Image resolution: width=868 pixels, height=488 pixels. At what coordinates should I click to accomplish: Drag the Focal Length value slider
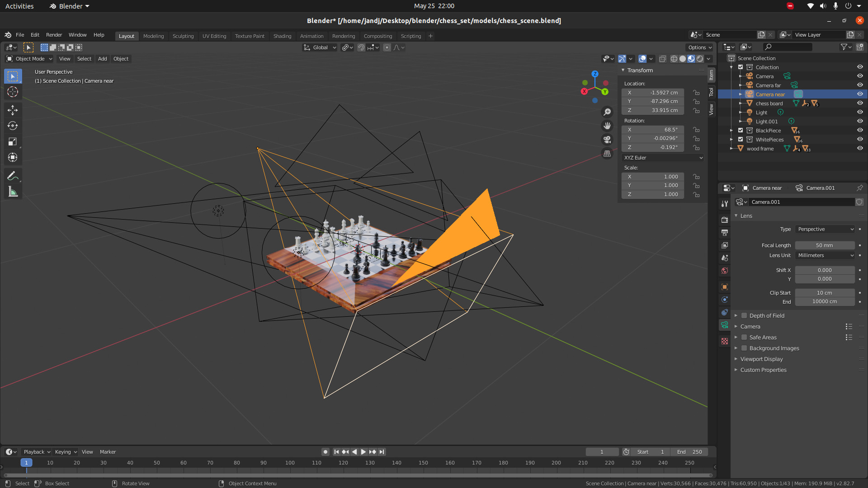pos(825,245)
